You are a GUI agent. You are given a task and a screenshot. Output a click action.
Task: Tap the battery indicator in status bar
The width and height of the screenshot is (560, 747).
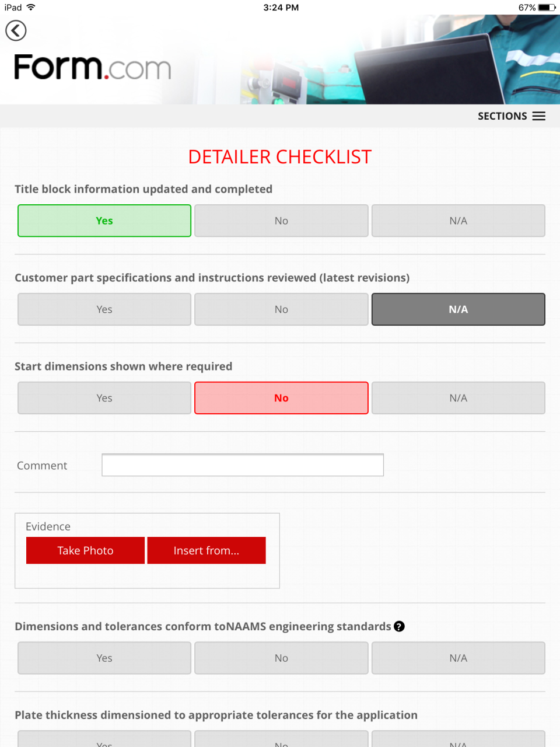(x=547, y=8)
